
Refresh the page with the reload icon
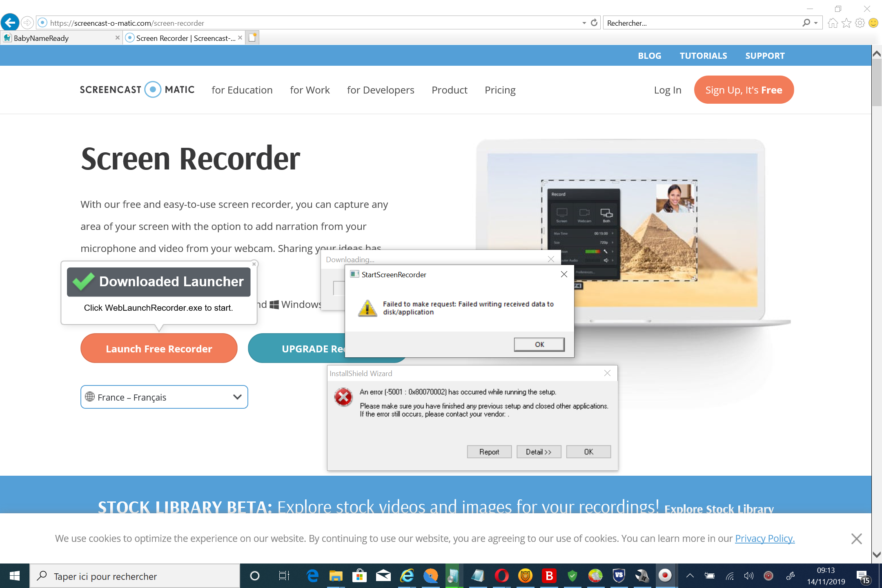tap(594, 23)
